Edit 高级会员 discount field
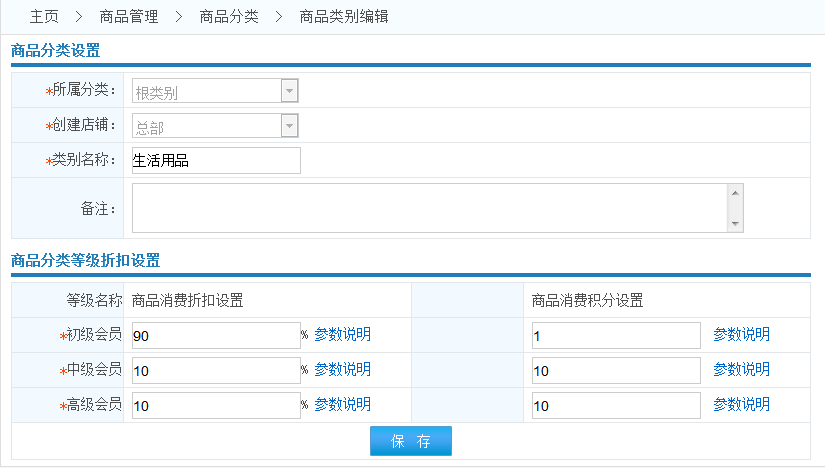This screenshot has height=468, width=825. tap(216, 406)
